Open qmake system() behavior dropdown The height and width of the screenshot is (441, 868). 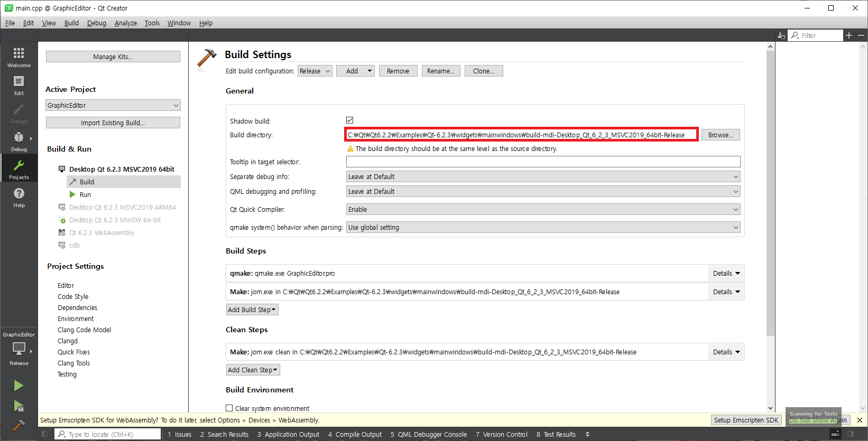tap(543, 227)
